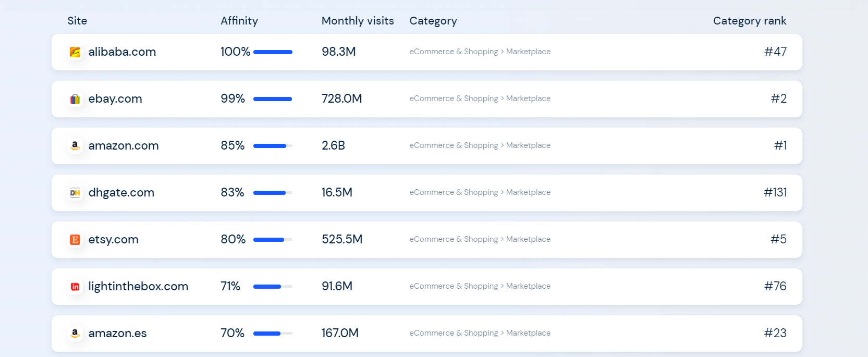The image size is (868, 357).
Task: Click the #5 category rank
Action: pos(779,239)
